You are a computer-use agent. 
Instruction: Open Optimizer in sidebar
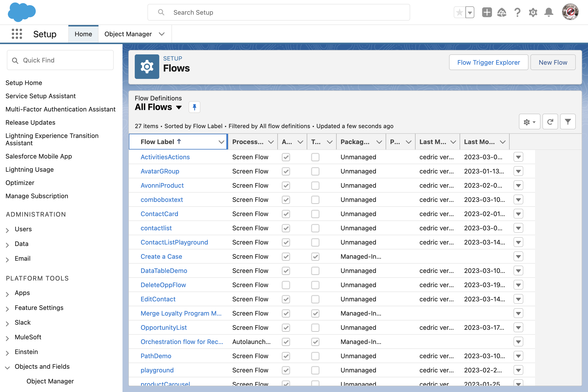coord(20,183)
